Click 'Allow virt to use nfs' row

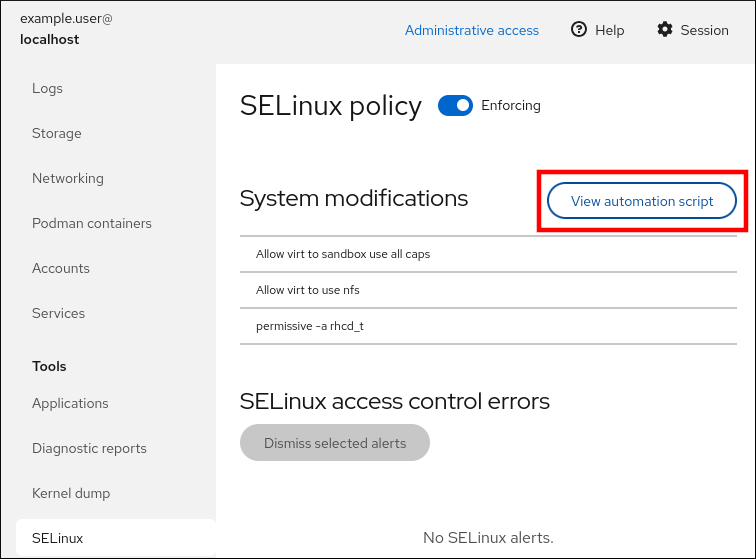[x=307, y=290]
